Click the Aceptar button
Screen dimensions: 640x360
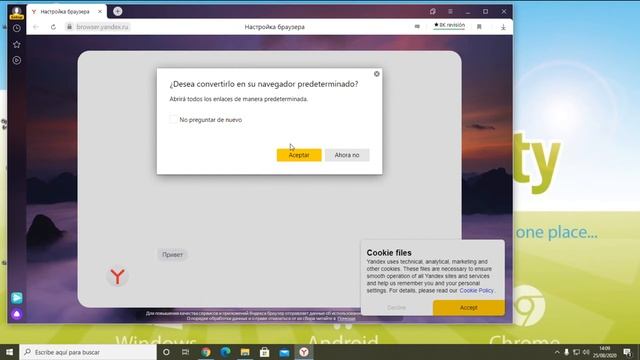point(299,155)
